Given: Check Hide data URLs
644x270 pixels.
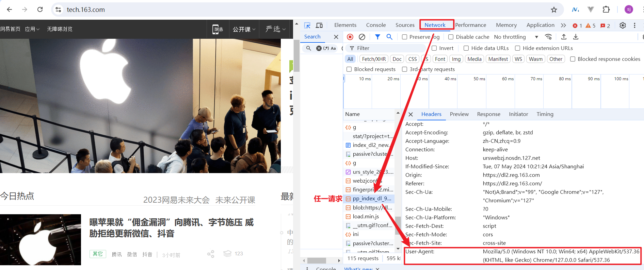Looking at the screenshot, I should click(466, 48).
